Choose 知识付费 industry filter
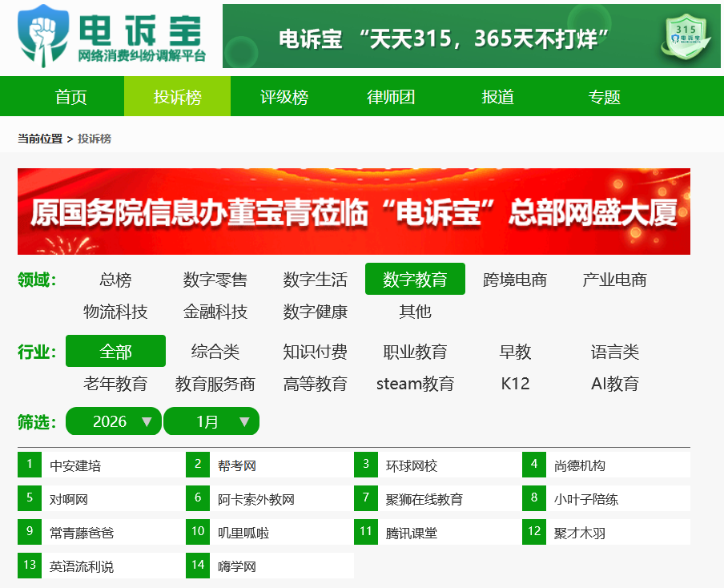 click(x=312, y=351)
